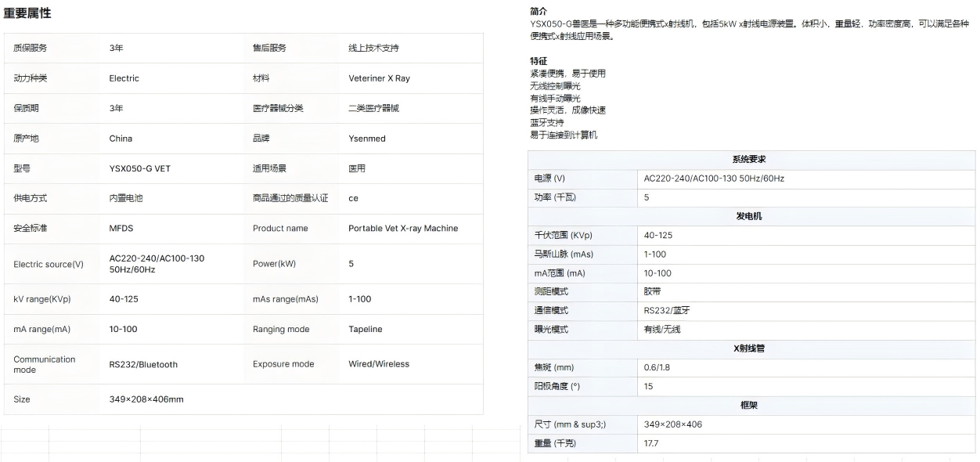Click the 重要属性 section heading

pyautogui.click(x=27, y=13)
